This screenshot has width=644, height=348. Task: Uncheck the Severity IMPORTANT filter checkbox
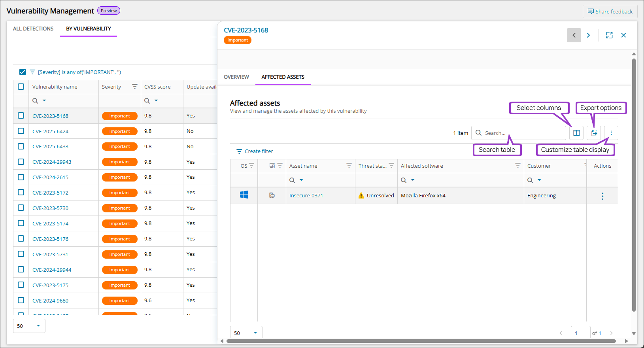(23, 72)
